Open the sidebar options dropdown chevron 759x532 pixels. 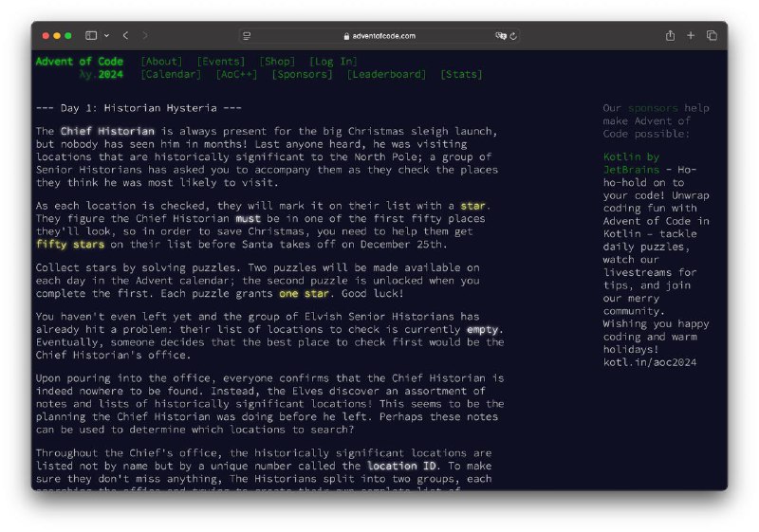106,35
